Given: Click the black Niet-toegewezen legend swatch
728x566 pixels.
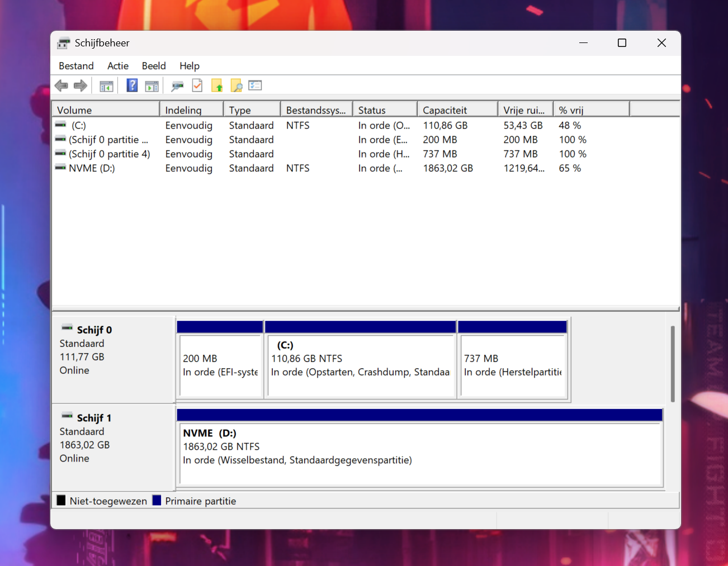Looking at the screenshot, I should tap(61, 500).
